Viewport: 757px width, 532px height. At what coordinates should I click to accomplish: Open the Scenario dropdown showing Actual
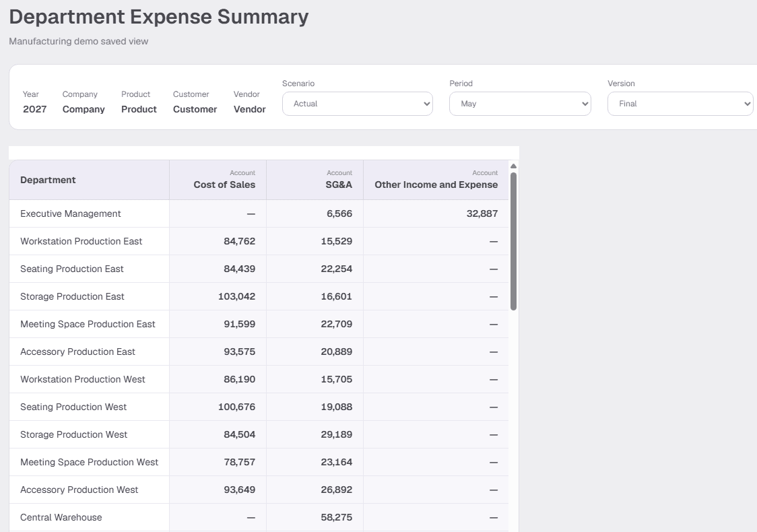point(357,104)
